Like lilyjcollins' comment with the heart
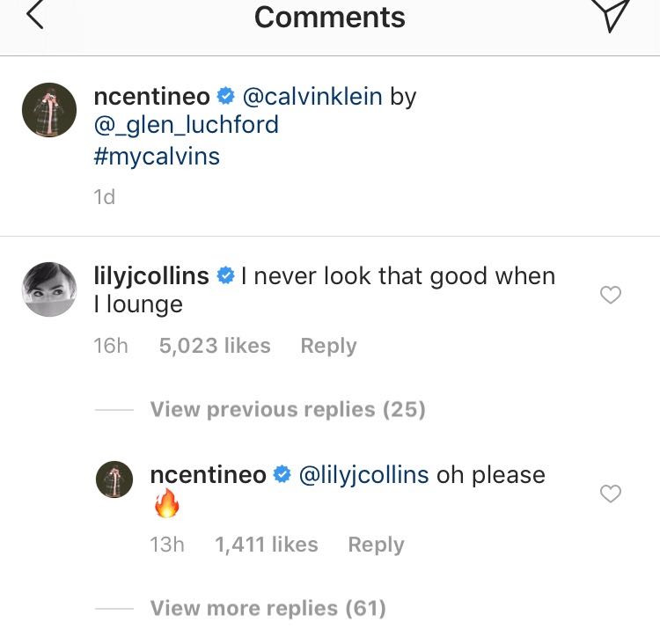660x644 pixels. (610, 296)
